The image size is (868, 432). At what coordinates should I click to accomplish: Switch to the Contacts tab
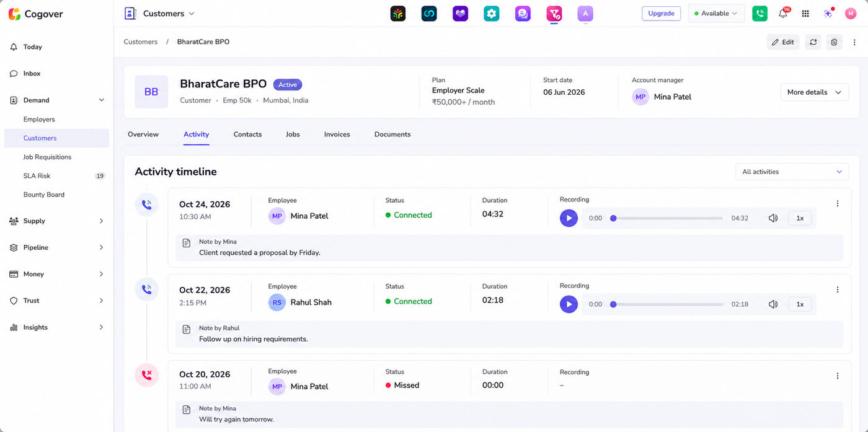click(x=247, y=134)
